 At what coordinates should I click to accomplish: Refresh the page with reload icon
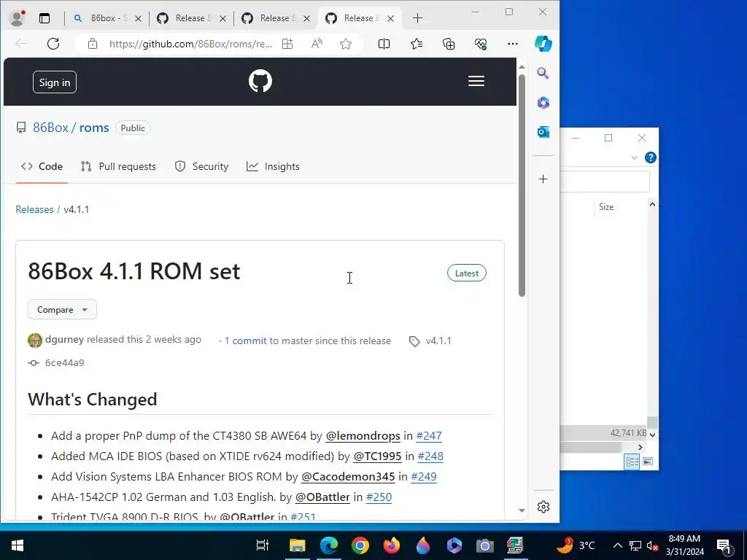pyautogui.click(x=53, y=44)
